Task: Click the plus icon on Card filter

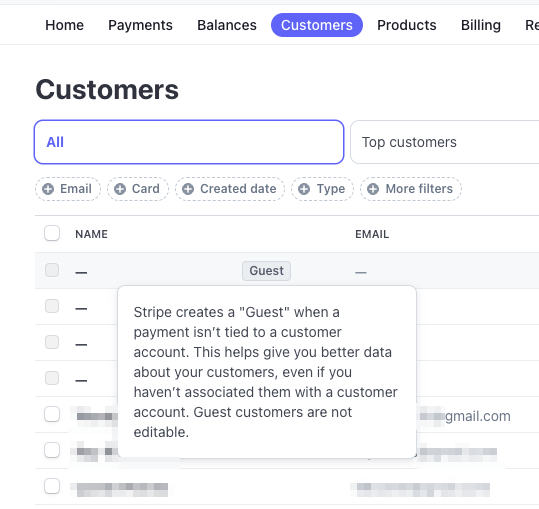Action: click(120, 189)
